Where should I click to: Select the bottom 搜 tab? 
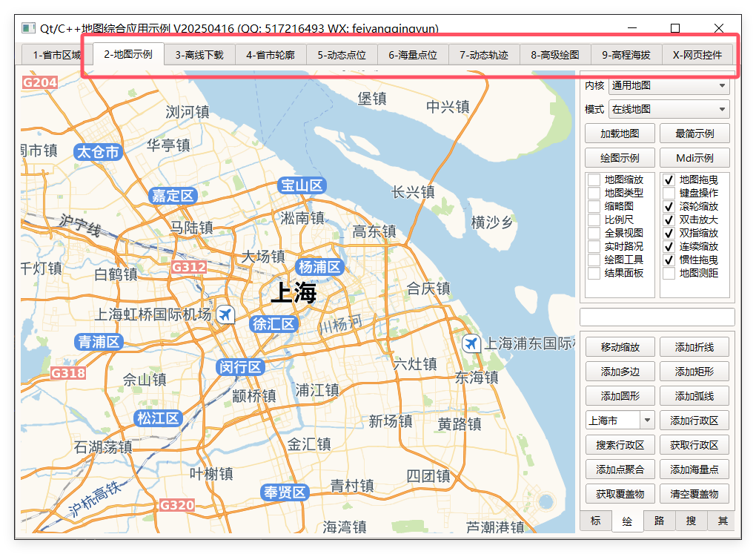(x=691, y=521)
